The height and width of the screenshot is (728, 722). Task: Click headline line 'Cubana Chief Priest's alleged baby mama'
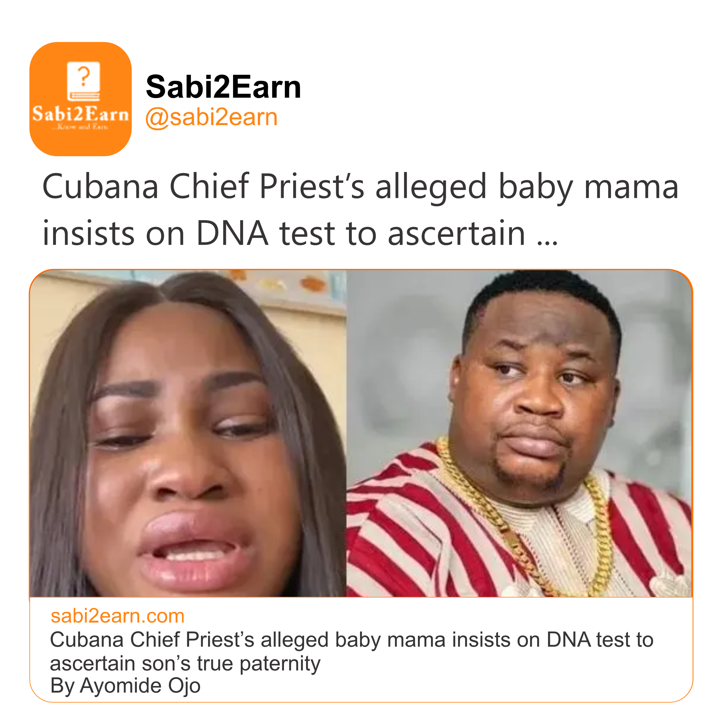tap(360, 186)
